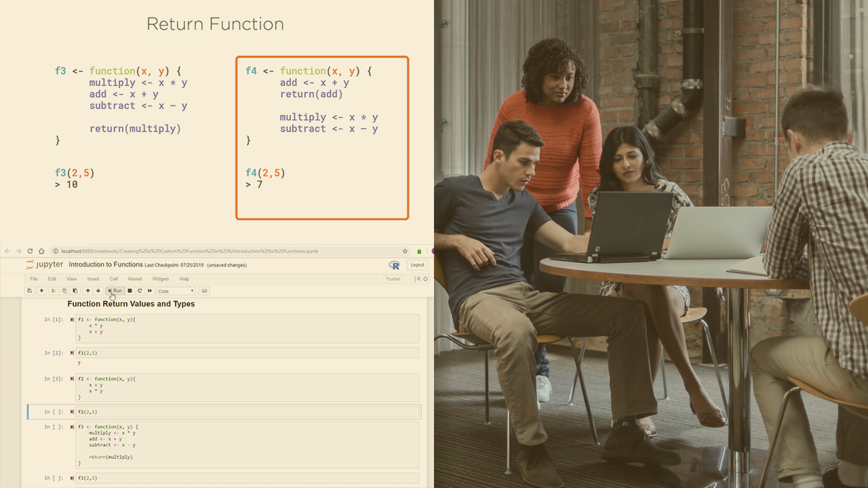Paste a cell using the clipboard icon
The image size is (868, 488).
tap(75, 290)
